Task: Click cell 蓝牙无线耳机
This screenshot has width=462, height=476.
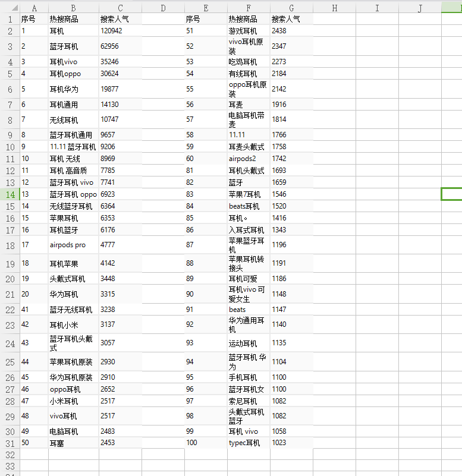Action: 74,310
